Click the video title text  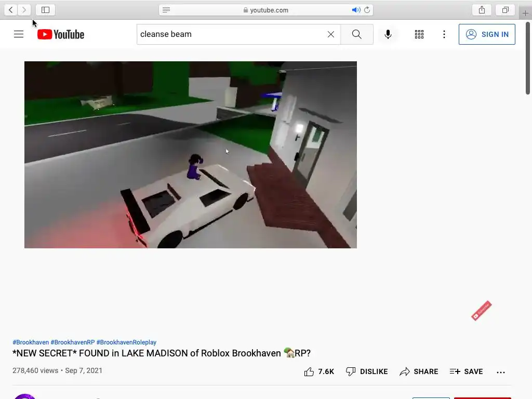[x=162, y=353]
